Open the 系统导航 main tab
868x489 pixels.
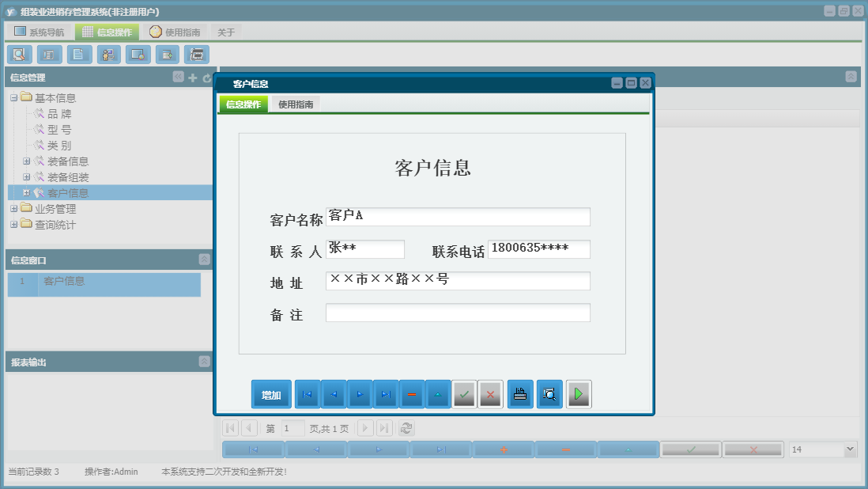(40, 32)
